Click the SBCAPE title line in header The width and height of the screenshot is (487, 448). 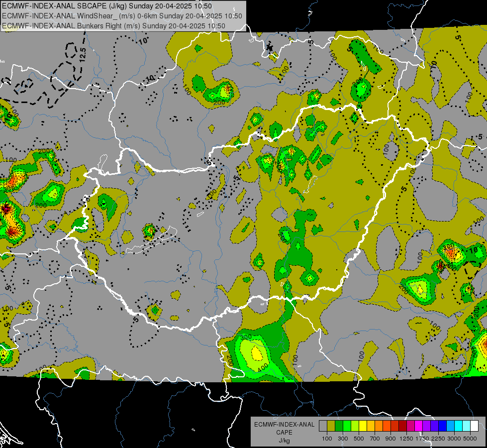tap(107, 6)
